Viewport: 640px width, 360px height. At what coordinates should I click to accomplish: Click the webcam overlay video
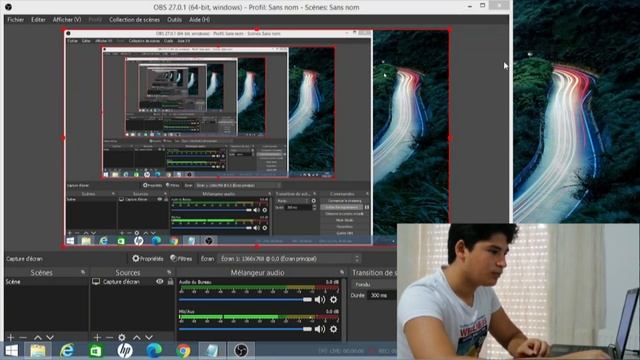coord(518,291)
